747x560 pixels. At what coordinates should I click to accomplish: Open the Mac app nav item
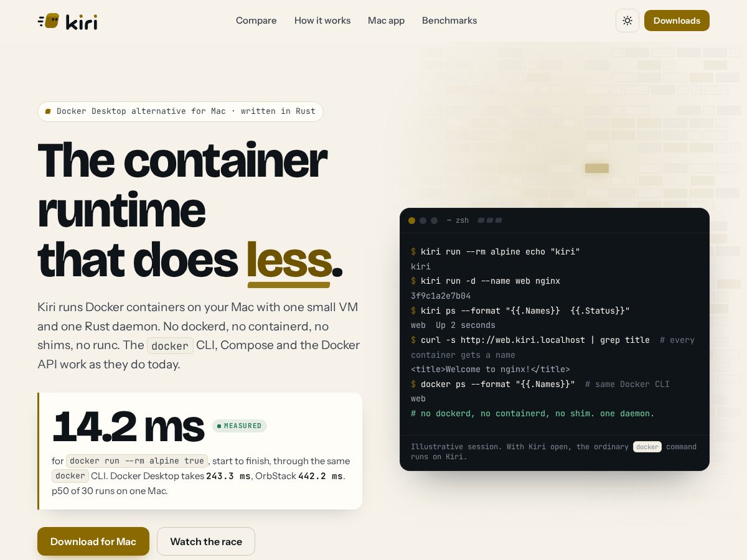click(386, 21)
